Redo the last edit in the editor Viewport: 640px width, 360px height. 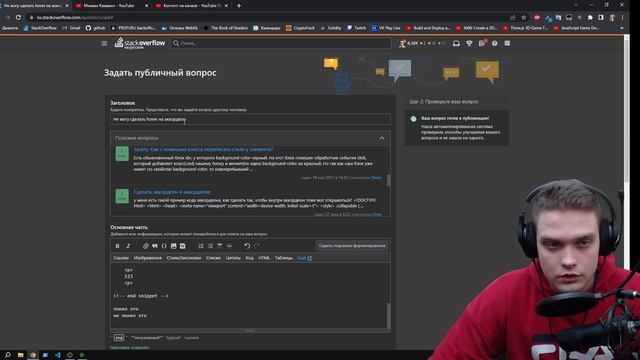click(257, 246)
